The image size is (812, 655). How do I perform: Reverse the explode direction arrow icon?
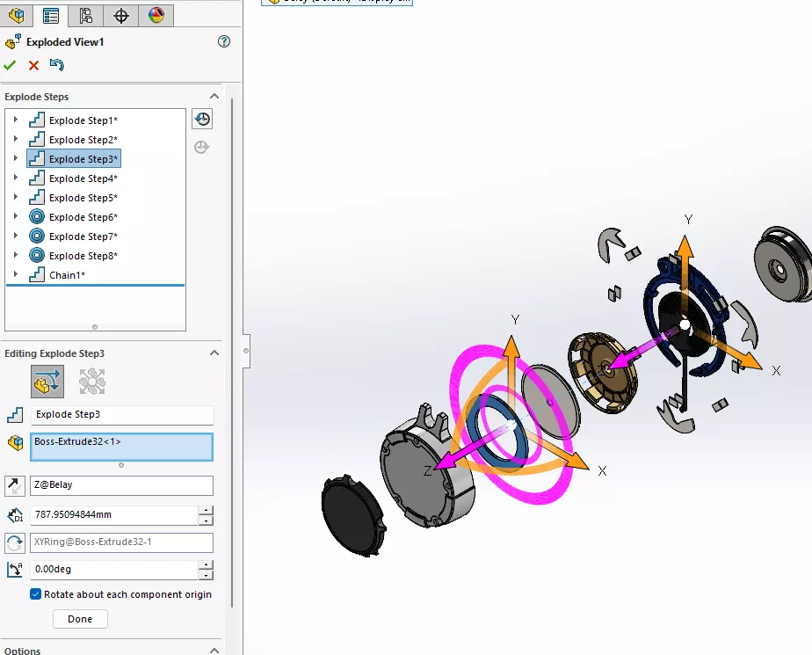pos(15,485)
